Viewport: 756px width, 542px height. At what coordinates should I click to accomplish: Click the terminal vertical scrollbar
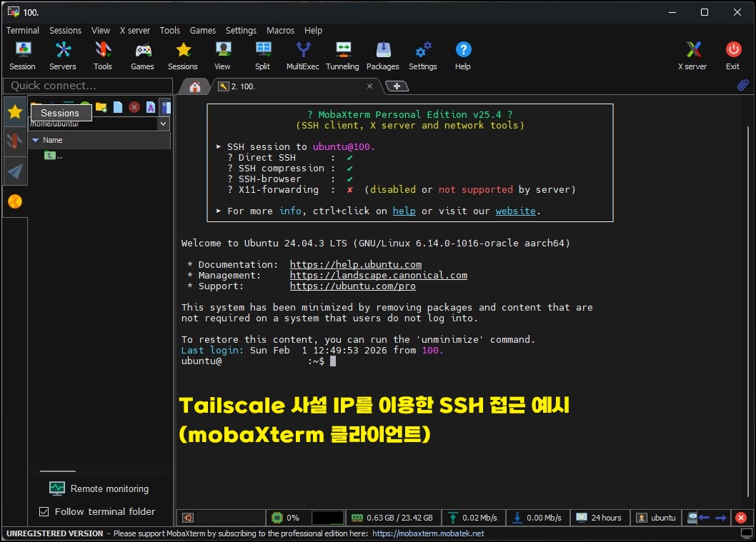748,311
